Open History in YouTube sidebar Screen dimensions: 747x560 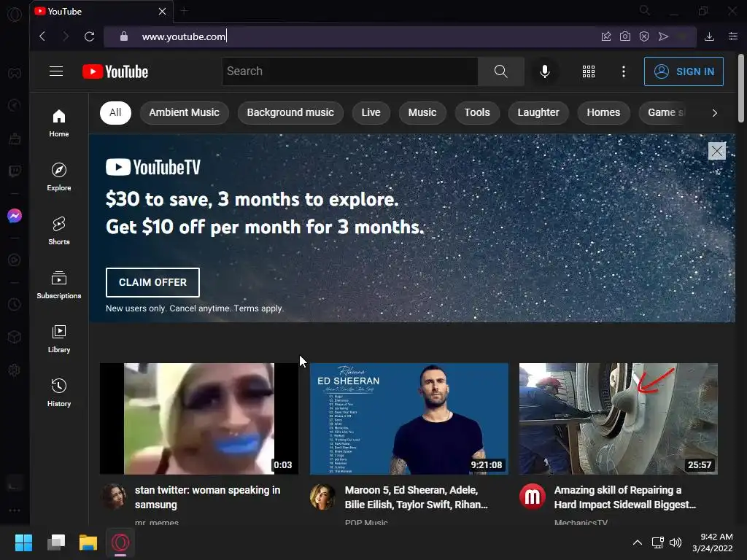(x=59, y=393)
